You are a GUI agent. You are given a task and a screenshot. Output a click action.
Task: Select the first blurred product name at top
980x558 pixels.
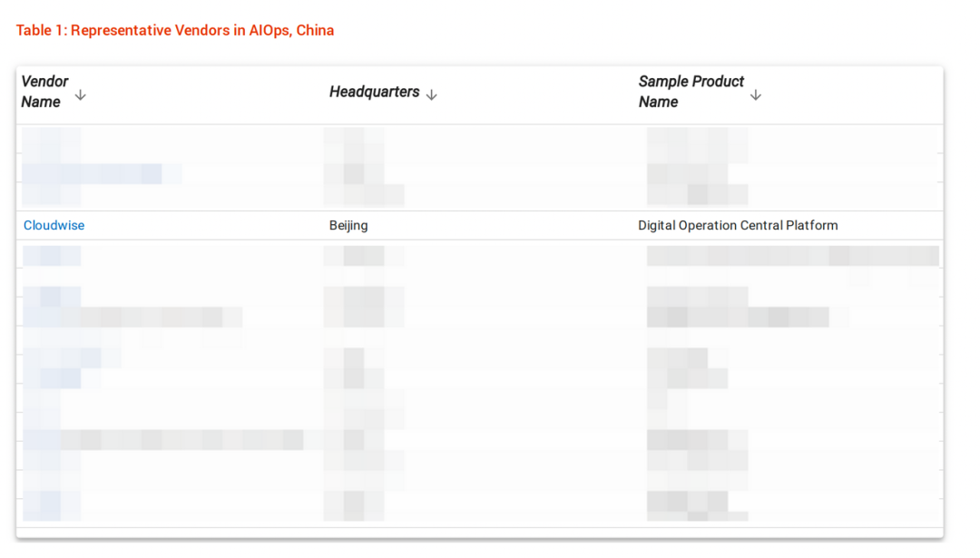pyautogui.click(x=697, y=140)
